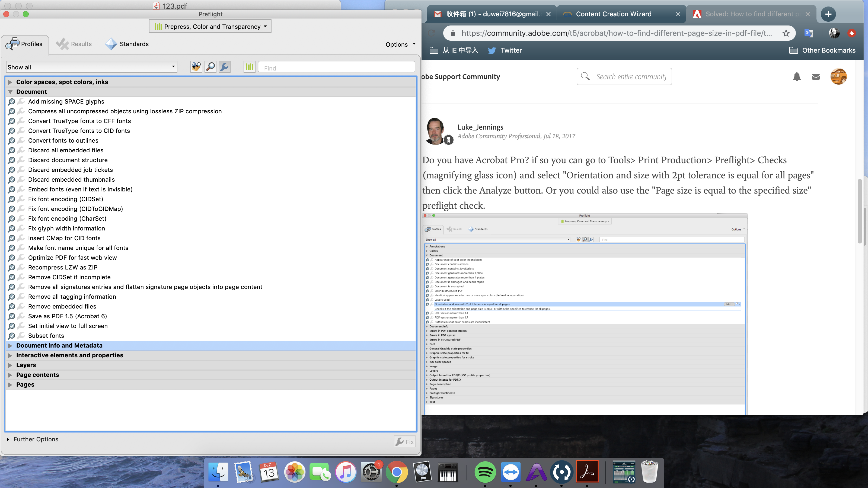Switch to Content Creation Wizard tab
This screenshot has width=868, height=488.
[622, 14]
